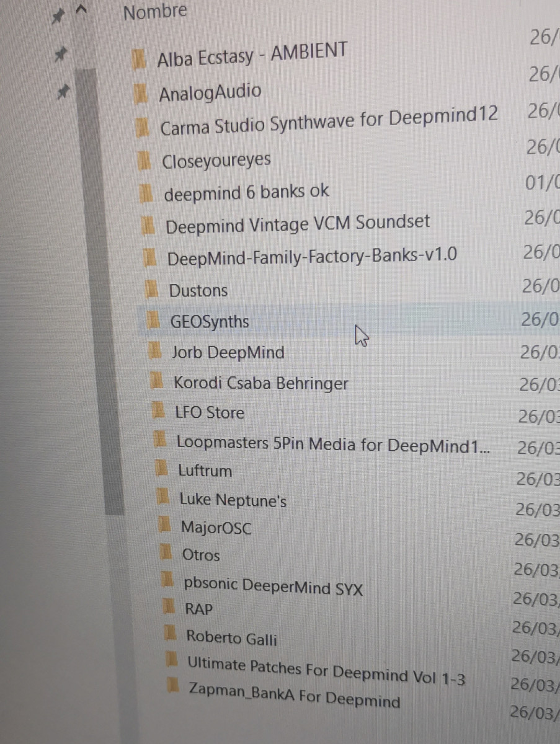Select the Korodi Csaba Behringer folder
The height and width of the screenshot is (744, 560).
pyautogui.click(x=261, y=383)
